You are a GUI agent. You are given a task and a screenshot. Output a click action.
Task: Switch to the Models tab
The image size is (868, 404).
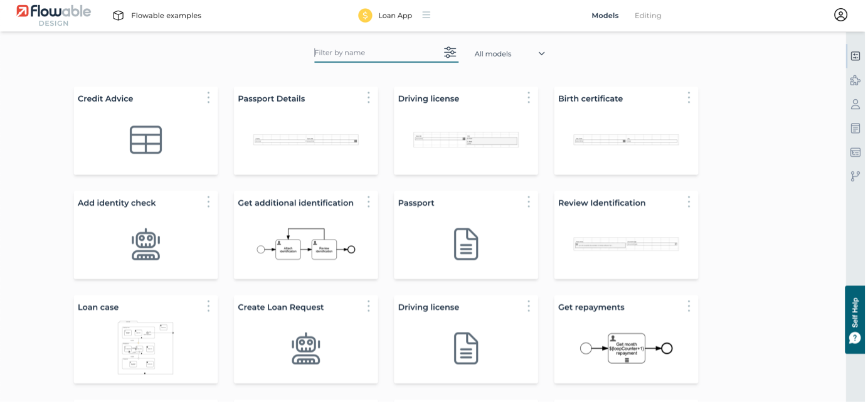click(x=605, y=16)
